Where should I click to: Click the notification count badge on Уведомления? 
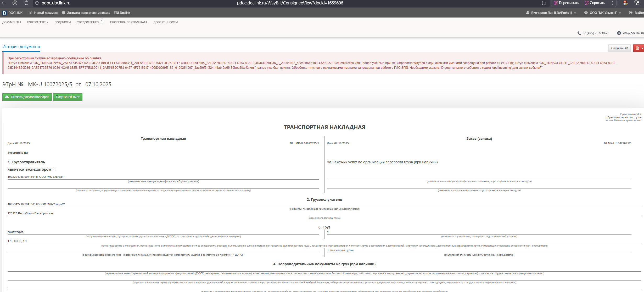coord(102,21)
